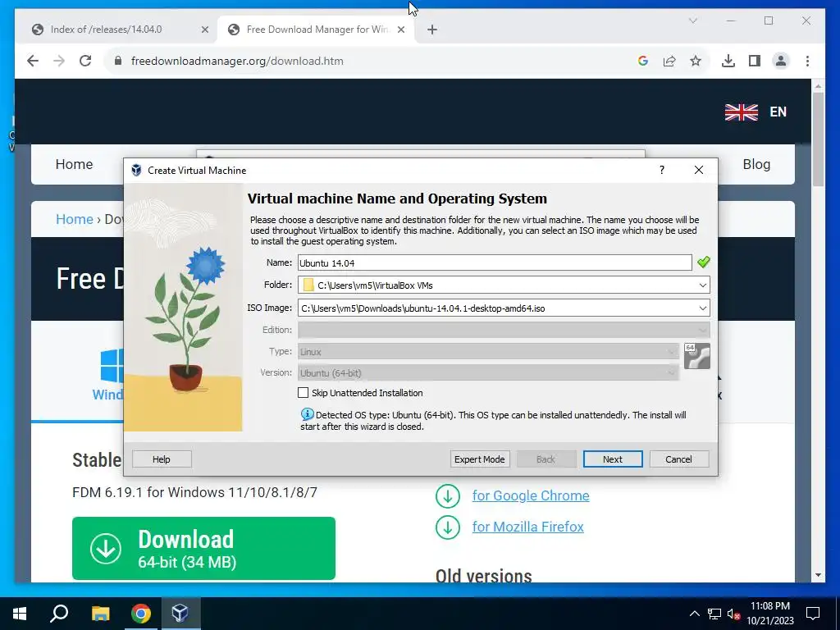The width and height of the screenshot is (840, 630).
Task: Open site info padlock icon
Action: (x=118, y=61)
